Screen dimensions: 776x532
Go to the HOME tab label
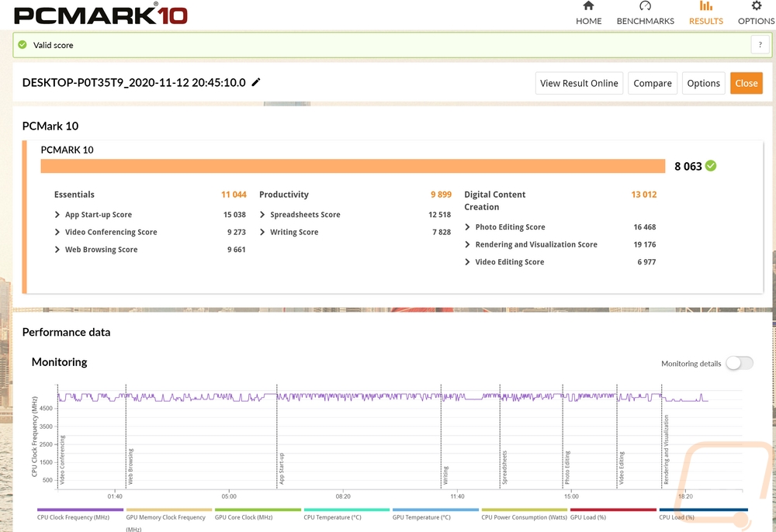pos(588,21)
